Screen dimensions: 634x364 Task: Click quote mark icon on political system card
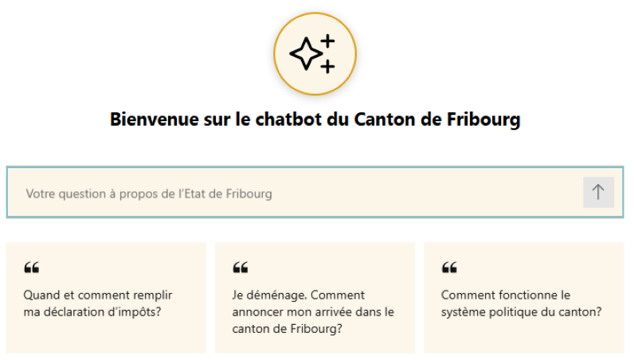[449, 268]
